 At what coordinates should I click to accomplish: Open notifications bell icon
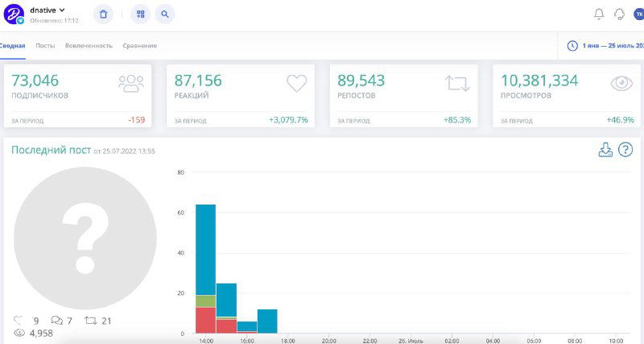[x=598, y=14]
